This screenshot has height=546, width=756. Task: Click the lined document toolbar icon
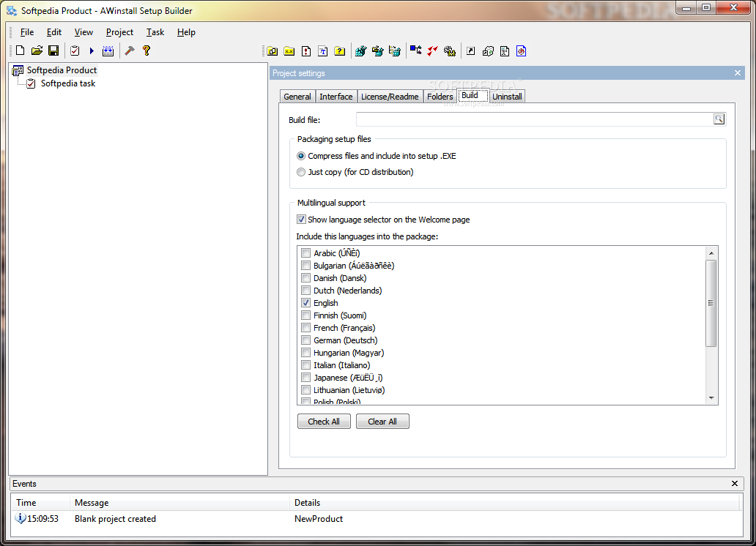[x=505, y=51]
